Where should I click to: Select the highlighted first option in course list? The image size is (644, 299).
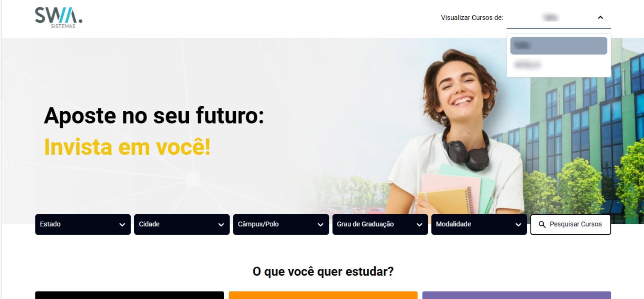coord(559,46)
